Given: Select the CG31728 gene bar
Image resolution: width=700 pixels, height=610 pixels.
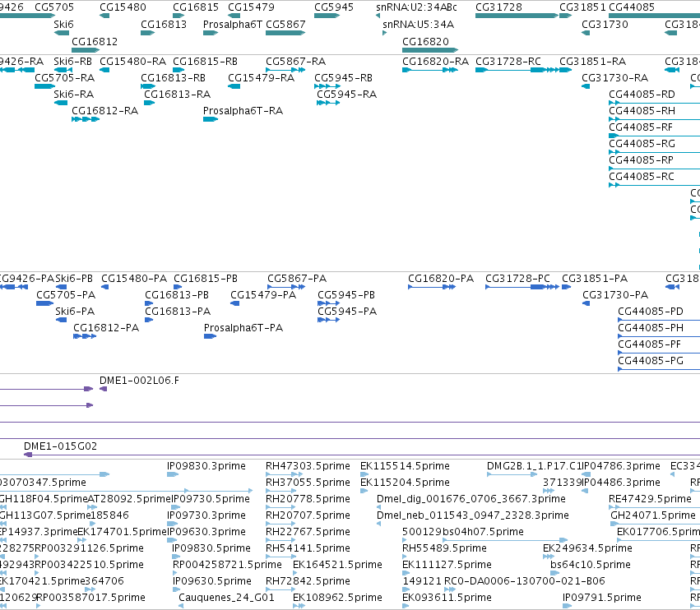Looking at the screenshot, I should coord(517,16).
